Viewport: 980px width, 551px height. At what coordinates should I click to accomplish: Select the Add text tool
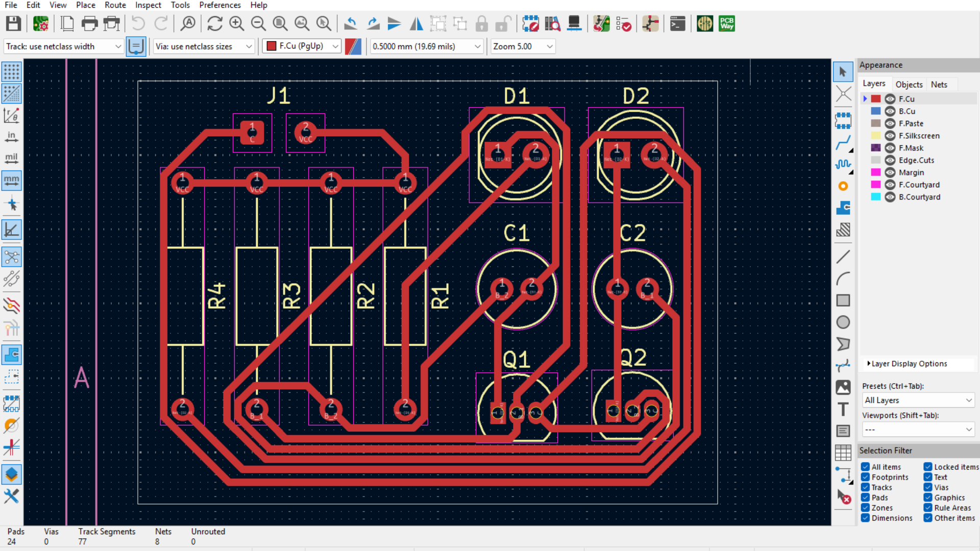click(x=843, y=409)
